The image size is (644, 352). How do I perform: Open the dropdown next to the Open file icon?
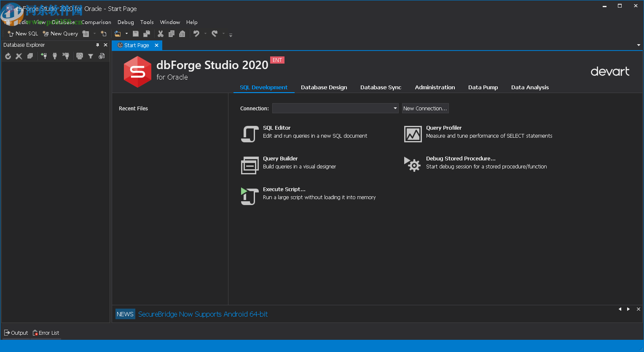click(126, 34)
